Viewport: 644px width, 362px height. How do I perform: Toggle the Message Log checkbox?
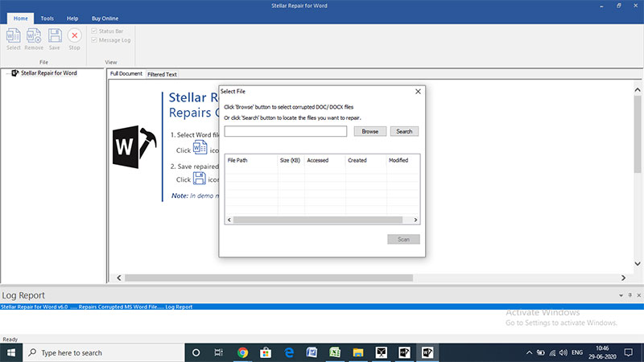(94, 39)
